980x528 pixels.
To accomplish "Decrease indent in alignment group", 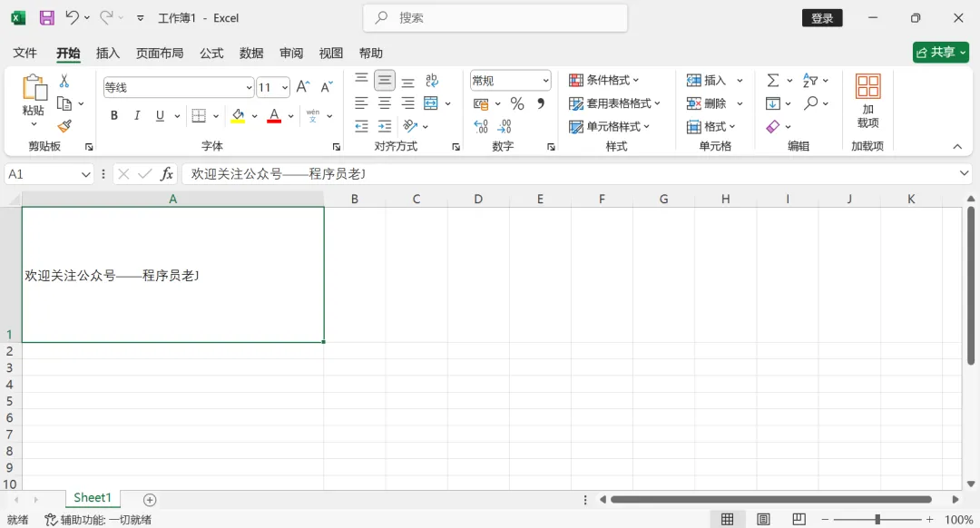I will click(x=361, y=126).
